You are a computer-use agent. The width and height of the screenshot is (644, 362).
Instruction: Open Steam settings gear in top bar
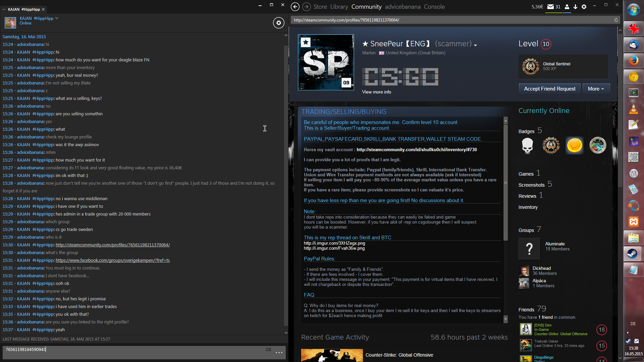coord(584,7)
